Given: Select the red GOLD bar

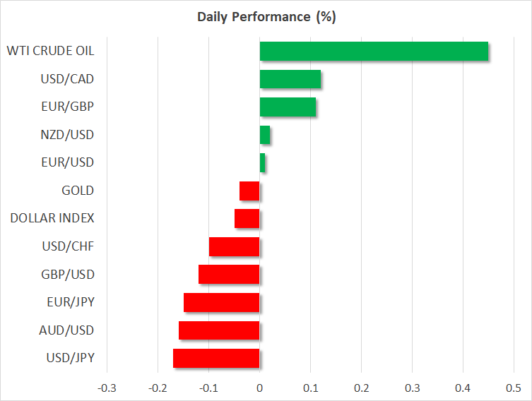Looking at the screenshot, I should tap(249, 191).
